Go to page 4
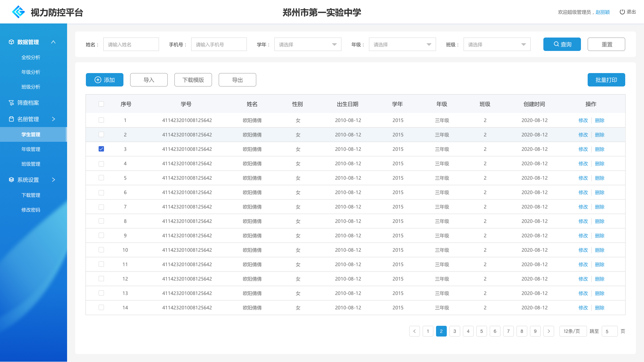 click(x=468, y=331)
